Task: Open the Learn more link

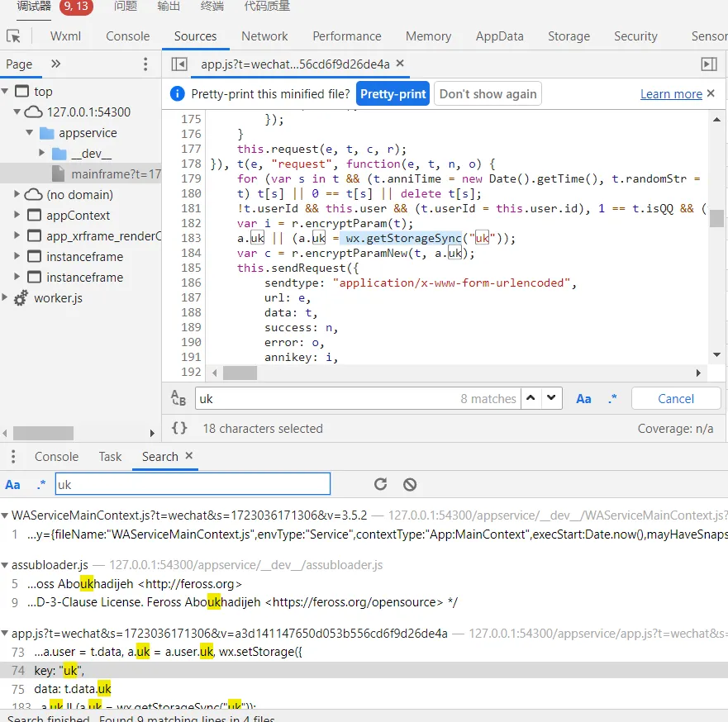Action: pyautogui.click(x=671, y=93)
